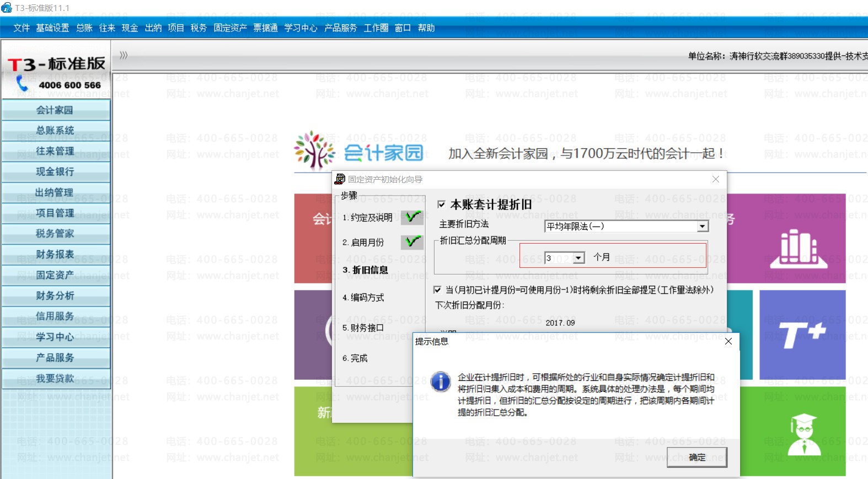Image resolution: width=868 pixels, height=479 pixels.
Task: Open the library books tile icon
Action: (x=798, y=250)
